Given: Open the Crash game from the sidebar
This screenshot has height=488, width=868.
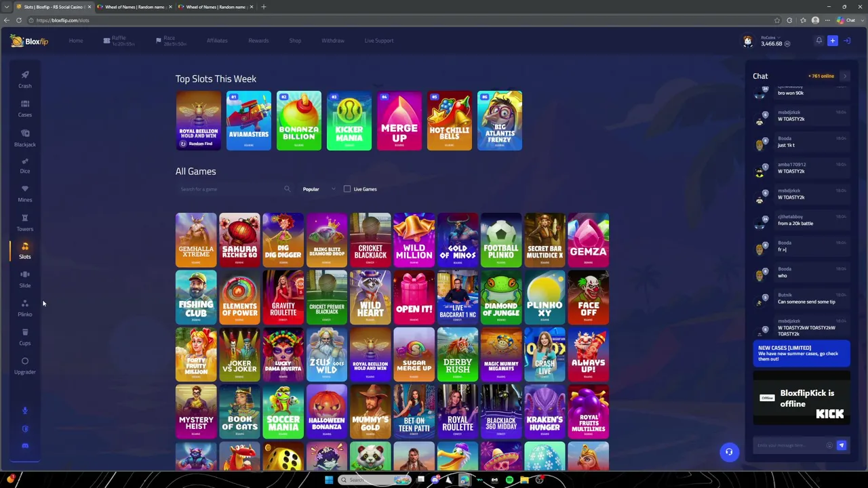Looking at the screenshot, I should 25,79.
